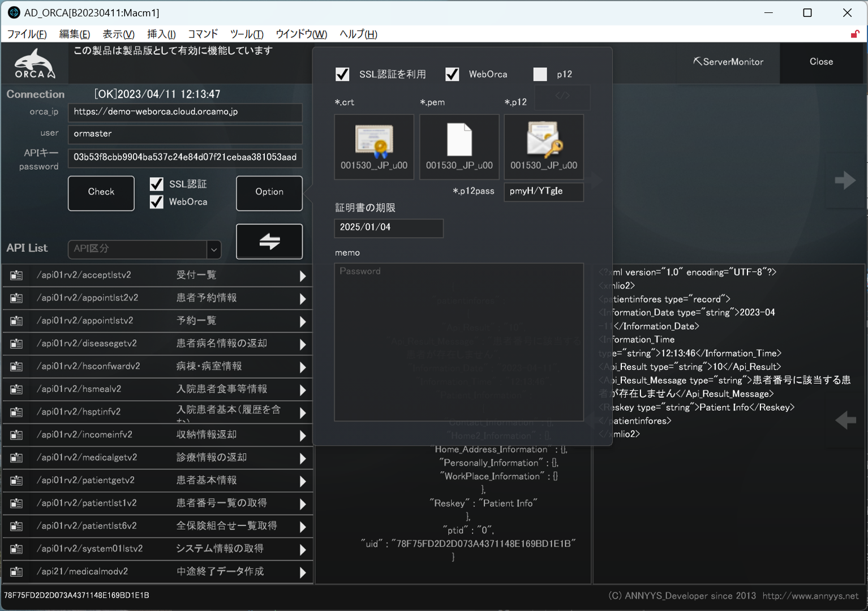The image size is (868, 611).
Task: Expand the 入院患者食事等情報 row arrow
Action: click(303, 390)
